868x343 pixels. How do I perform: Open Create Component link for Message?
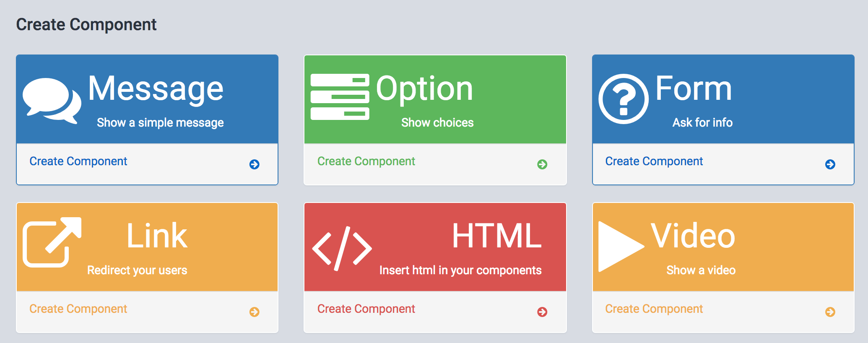pos(78,161)
